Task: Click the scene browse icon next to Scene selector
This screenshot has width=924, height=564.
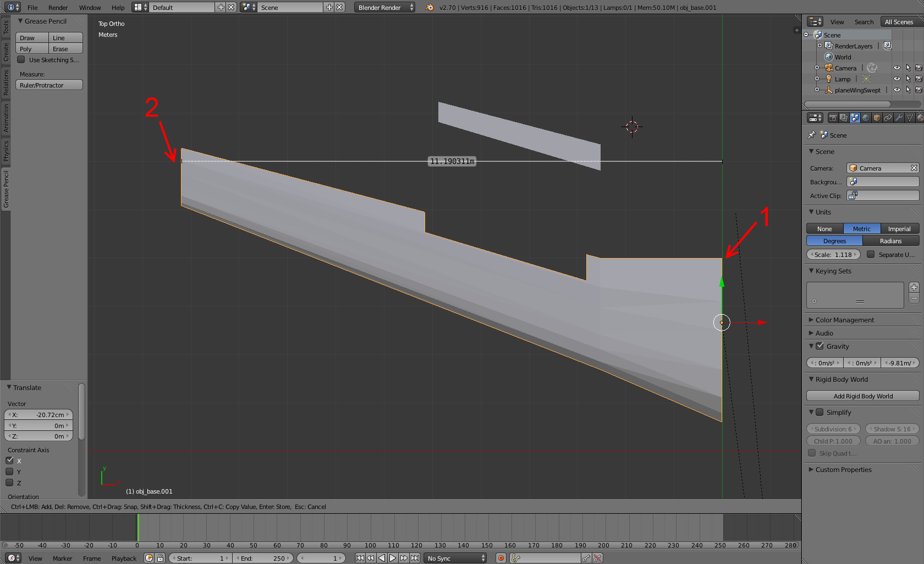Action: [x=249, y=7]
